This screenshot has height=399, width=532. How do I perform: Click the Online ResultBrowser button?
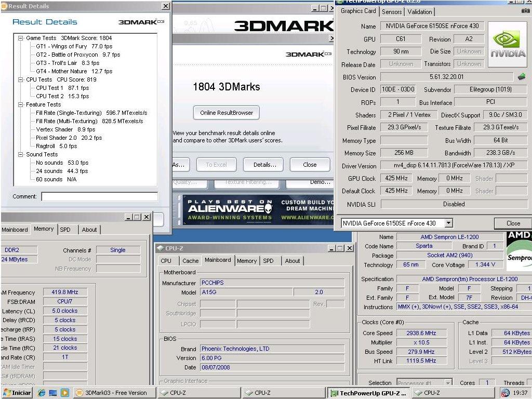[x=227, y=113]
